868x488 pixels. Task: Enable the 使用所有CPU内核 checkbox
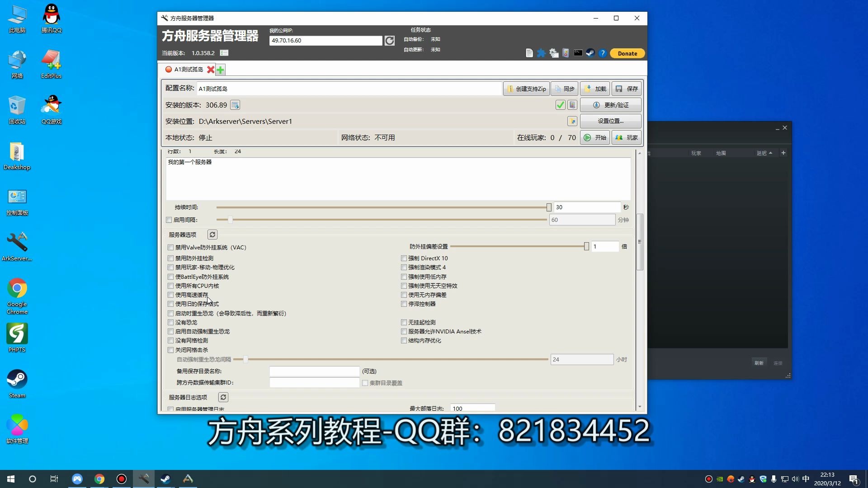[x=171, y=286]
